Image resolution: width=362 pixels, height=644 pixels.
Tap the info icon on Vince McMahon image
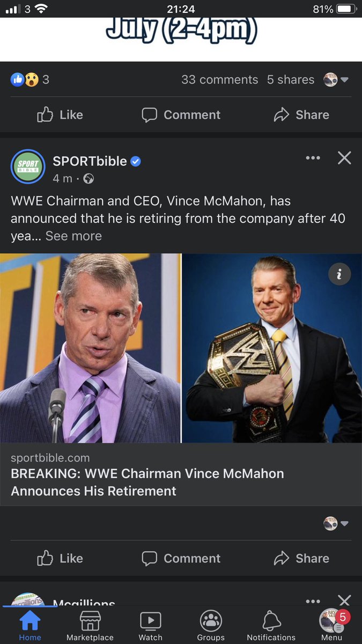tap(339, 274)
